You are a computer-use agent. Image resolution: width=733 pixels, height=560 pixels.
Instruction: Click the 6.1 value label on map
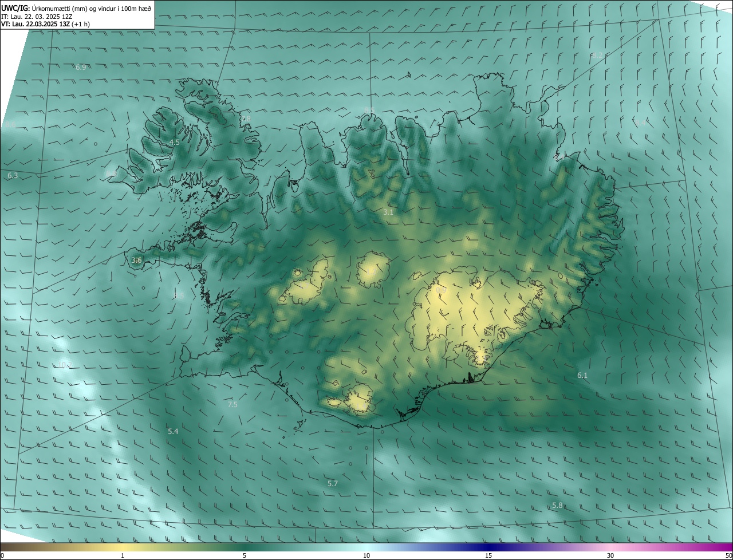582,375
